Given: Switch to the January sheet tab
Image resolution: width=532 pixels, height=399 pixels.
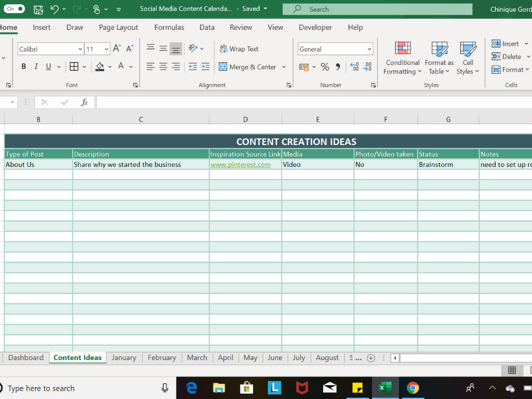Looking at the screenshot, I should (x=124, y=357).
